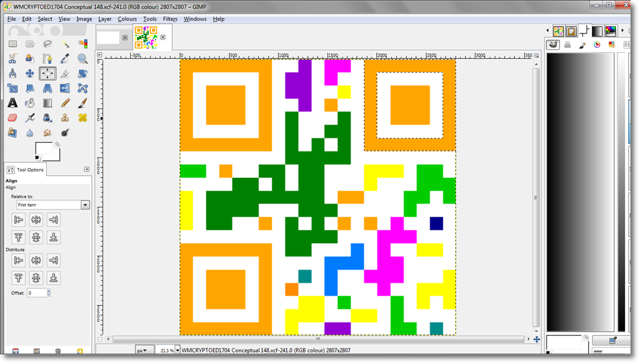Activate the Zoom magnifier tool
The image size is (640, 364).
(82, 59)
